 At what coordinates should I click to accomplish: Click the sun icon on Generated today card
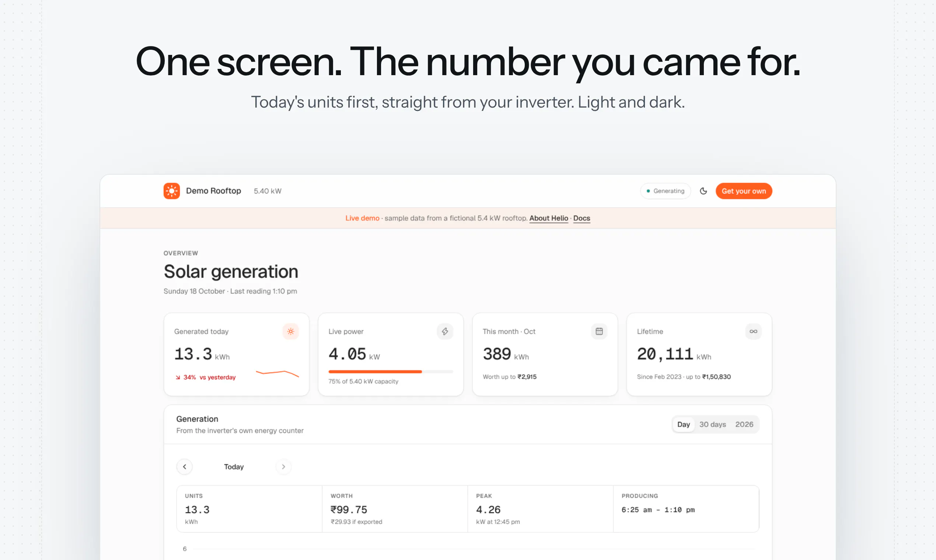(291, 331)
